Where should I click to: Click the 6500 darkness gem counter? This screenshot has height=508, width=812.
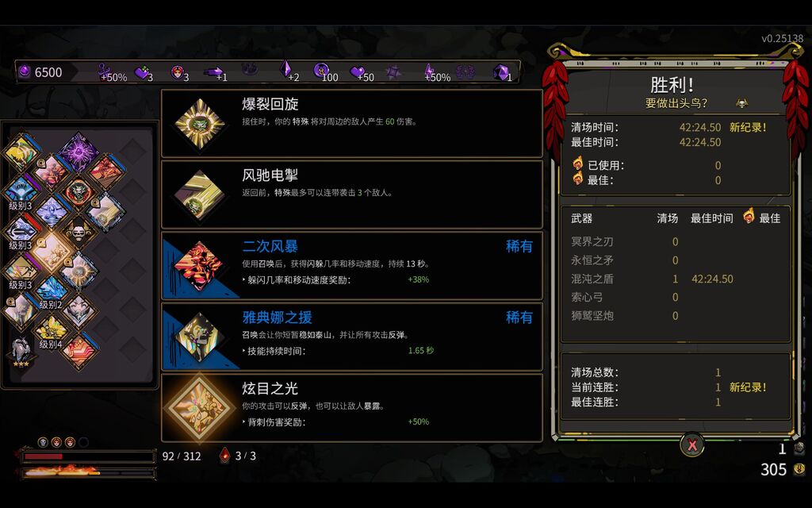point(40,72)
